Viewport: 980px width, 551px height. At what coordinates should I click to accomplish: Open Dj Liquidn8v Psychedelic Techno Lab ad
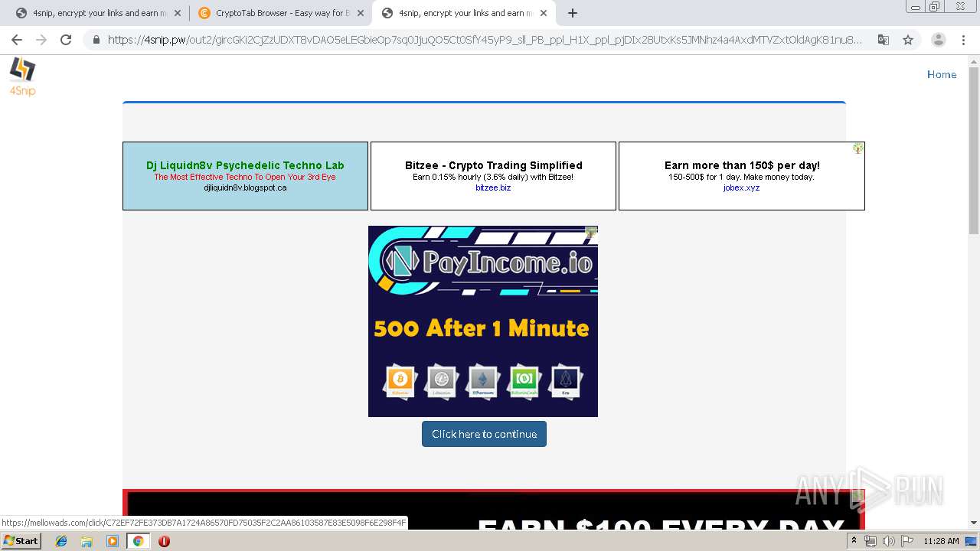pyautogui.click(x=245, y=165)
